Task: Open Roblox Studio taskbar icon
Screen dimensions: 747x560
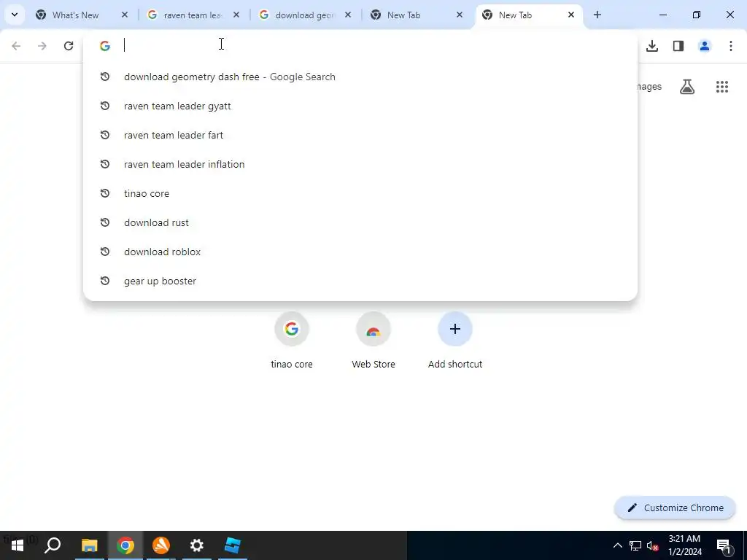Action: [233, 545]
